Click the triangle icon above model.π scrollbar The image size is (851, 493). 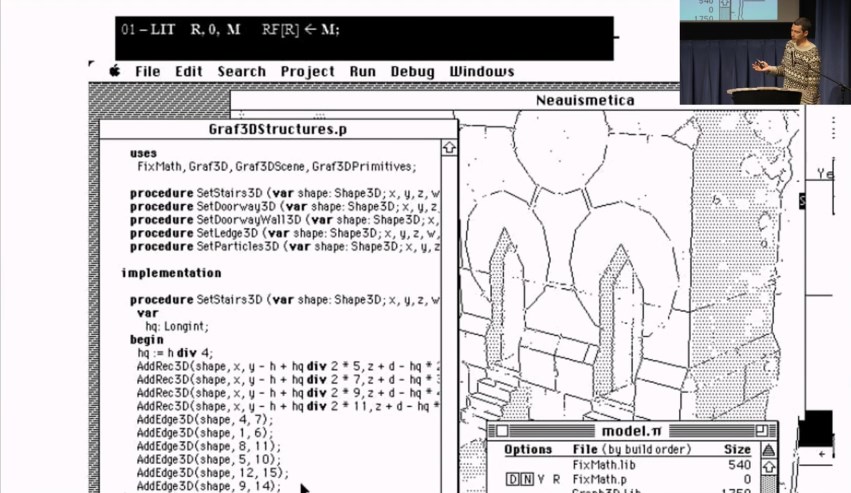pyautogui.click(x=768, y=449)
